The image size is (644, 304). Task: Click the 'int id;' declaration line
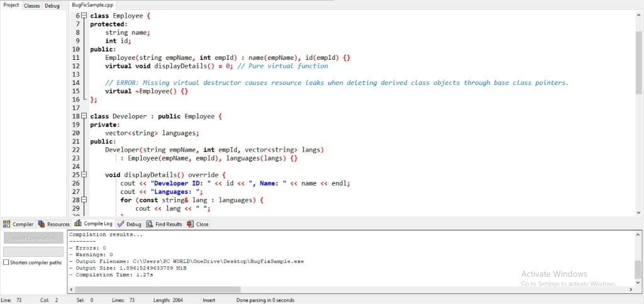[x=118, y=41]
